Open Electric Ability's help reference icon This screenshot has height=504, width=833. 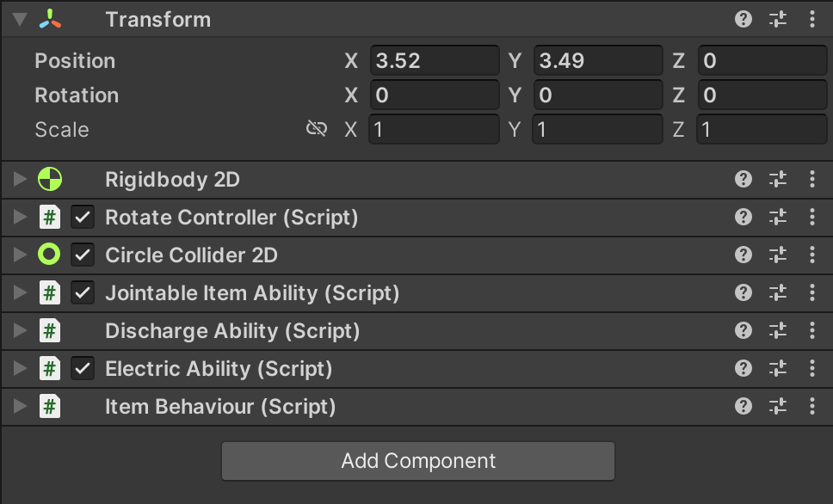[x=744, y=369]
